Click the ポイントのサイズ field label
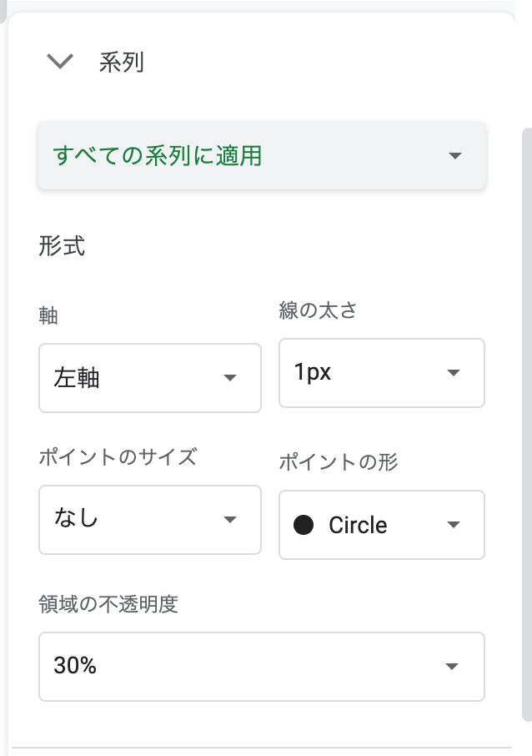The height and width of the screenshot is (756, 532). coord(118,456)
